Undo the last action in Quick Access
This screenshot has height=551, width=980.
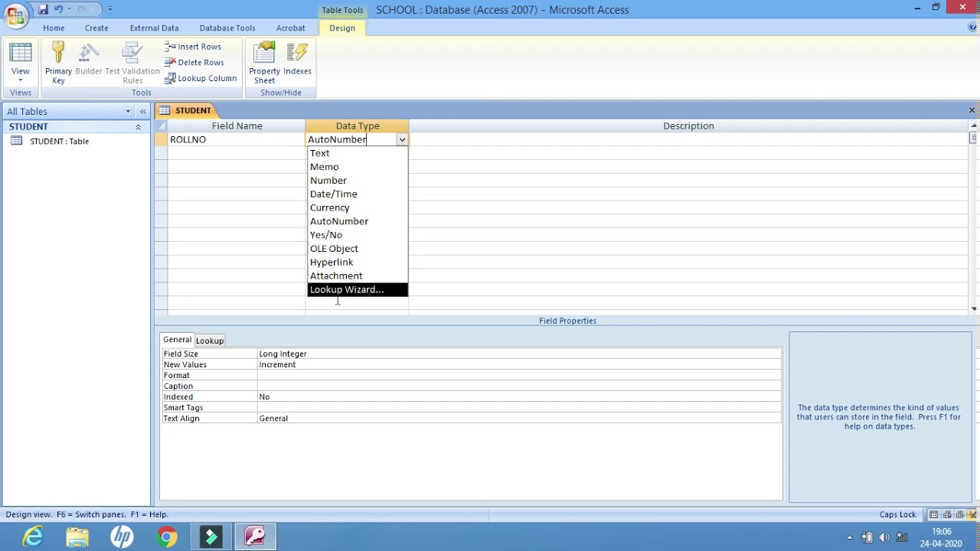click(58, 9)
